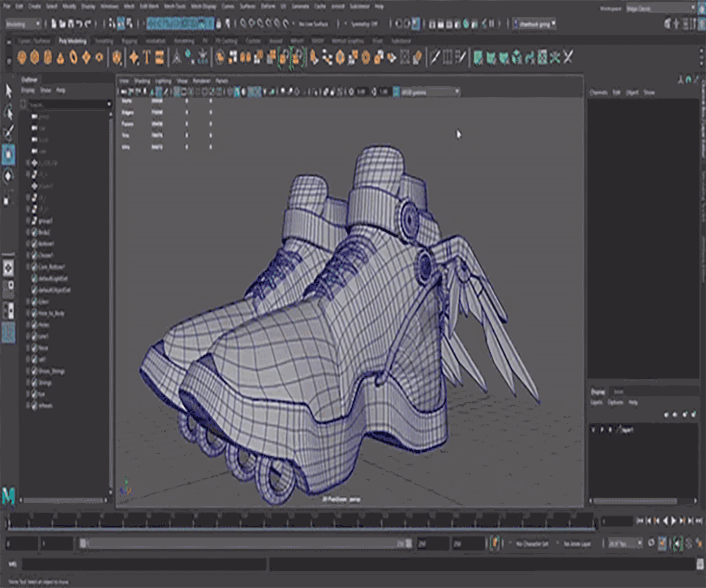706x588 pixels.
Task: Pick the Select tool arrow in toolbox
Action: click(8, 91)
